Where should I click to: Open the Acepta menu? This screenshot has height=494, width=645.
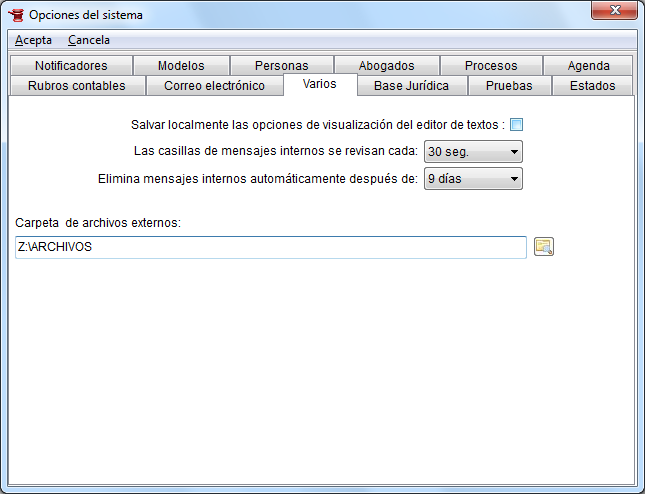pos(33,40)
